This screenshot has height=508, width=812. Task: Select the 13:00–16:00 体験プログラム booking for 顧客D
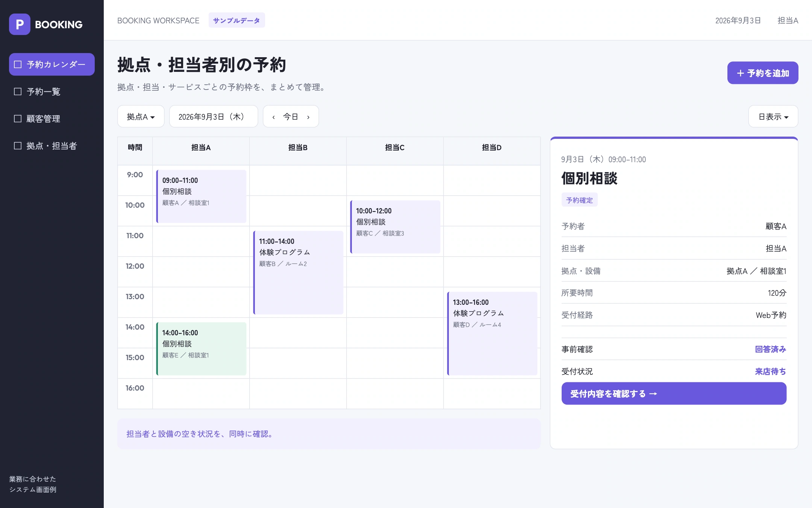coord(492,333)
